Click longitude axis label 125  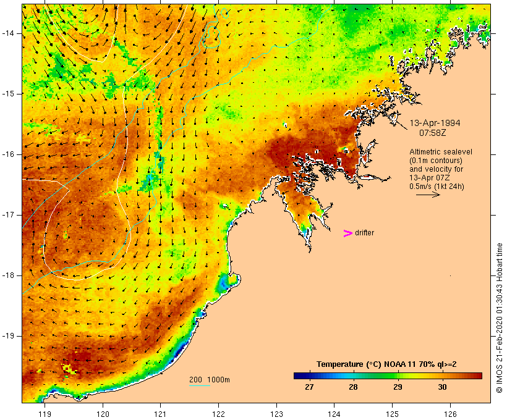(x=393, y=414)
